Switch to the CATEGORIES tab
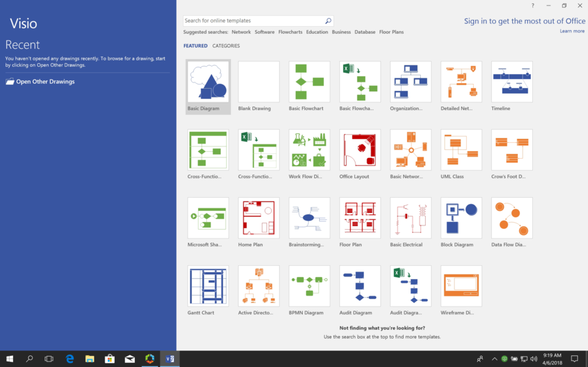This screenshot has height=367, width=588. point(226,46)
